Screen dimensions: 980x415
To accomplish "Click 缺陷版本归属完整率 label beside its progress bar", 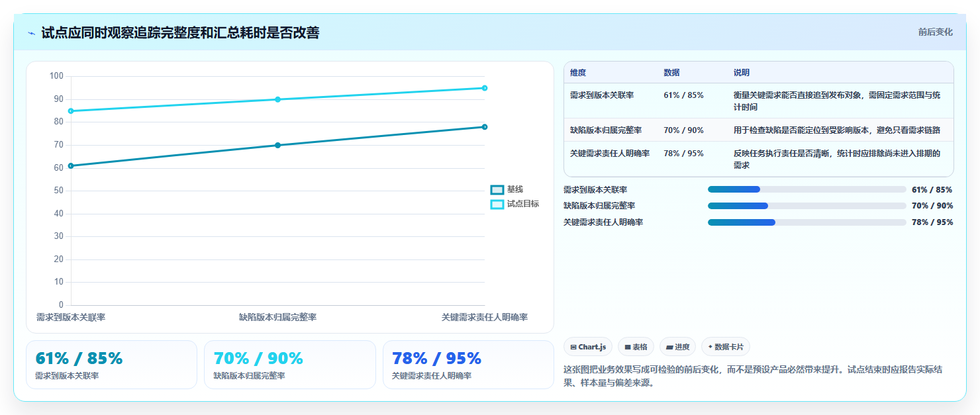I will pyautogui.click(x=599, y=207).
